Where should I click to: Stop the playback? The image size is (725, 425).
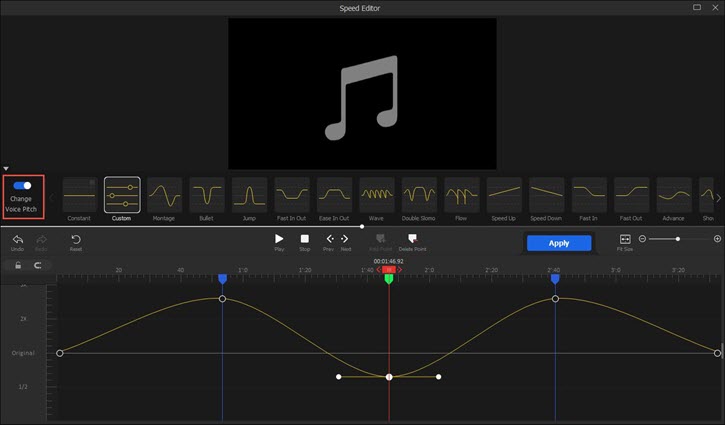coord(305,240)
